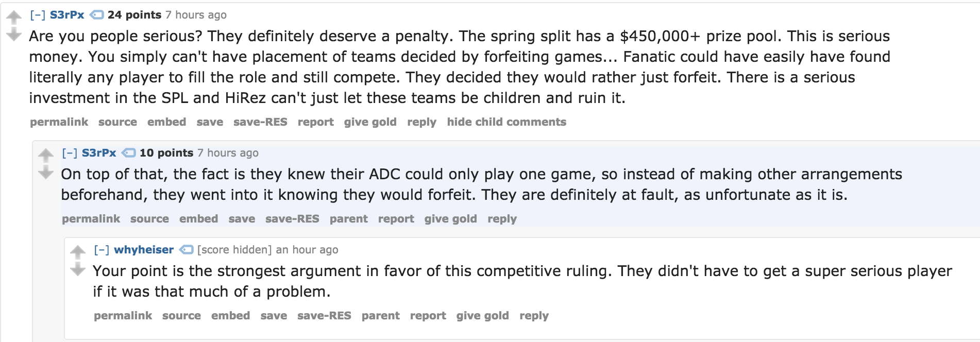Downvote S3rPx's 10 points reply
Image resolution: width=980 pixels, height=342 pixels.
pyautogui.click(x=46, y=173)
